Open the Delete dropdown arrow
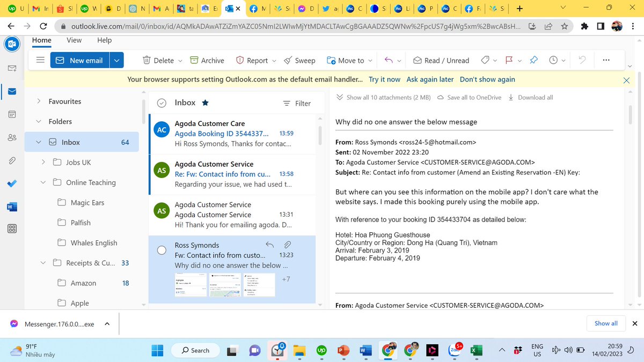The height and width of the screenshot is (362, 644). click(x=180, y=61)
